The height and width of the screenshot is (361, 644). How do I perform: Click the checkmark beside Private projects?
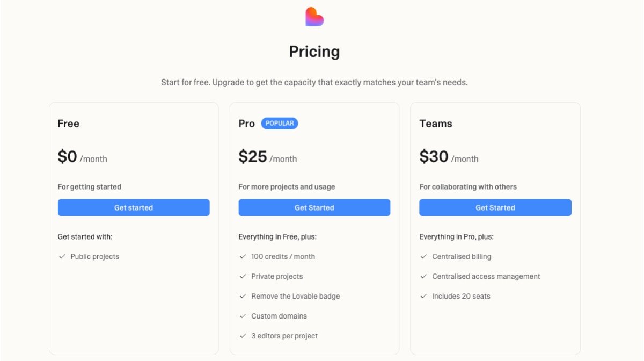(243, 277)
